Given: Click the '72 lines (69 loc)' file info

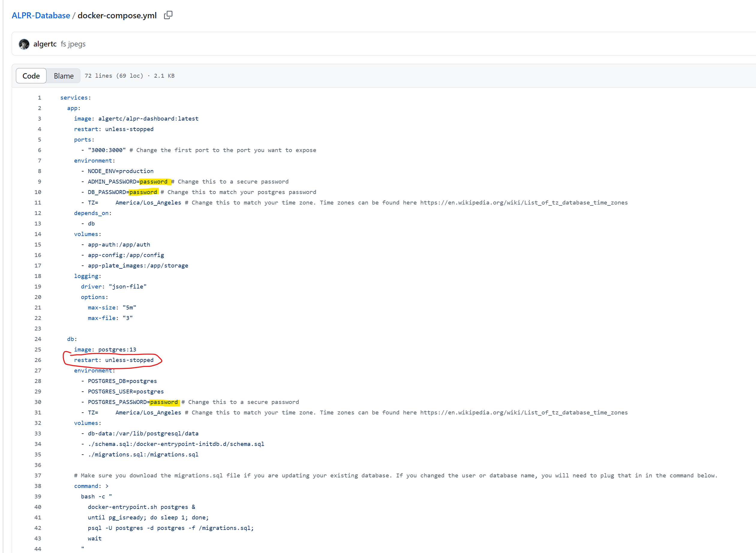Looking at the screenshot, I should coord(114,76).
